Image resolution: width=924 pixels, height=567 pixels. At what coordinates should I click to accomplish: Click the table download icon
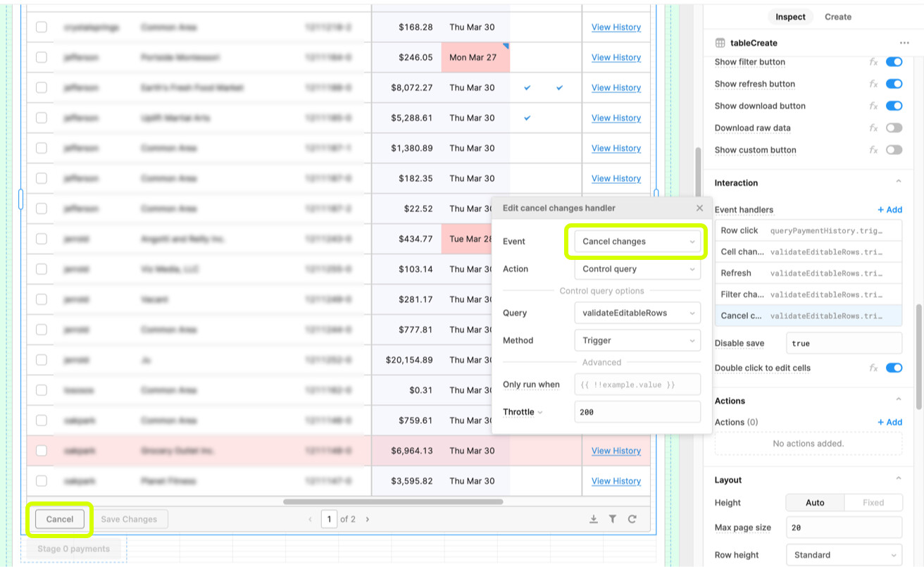pyautogui.click(x=594, y=519)
